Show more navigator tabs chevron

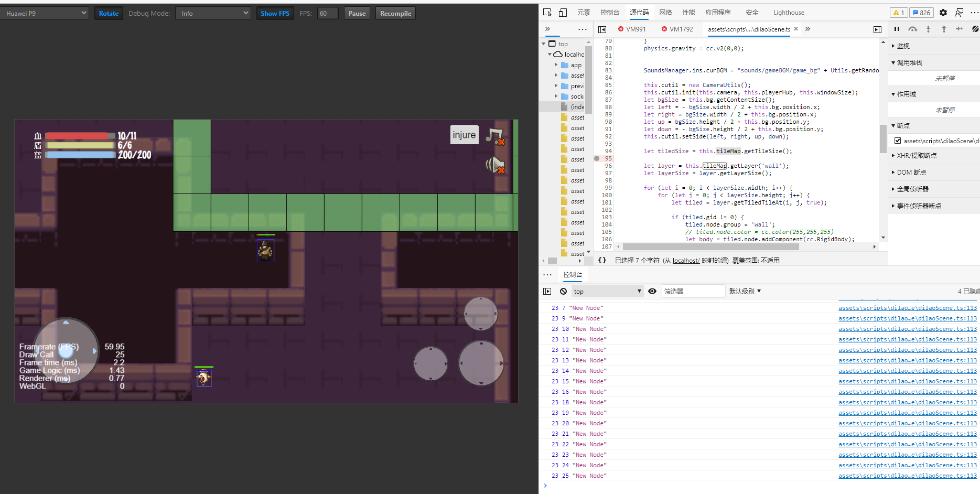click(547, 29)
